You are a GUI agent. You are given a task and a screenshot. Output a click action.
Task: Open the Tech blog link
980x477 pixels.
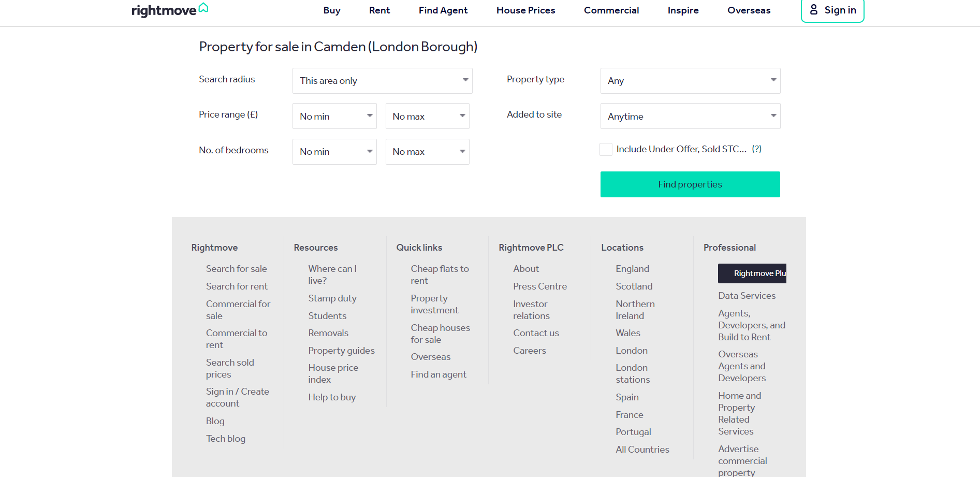(x=226, y=439)
